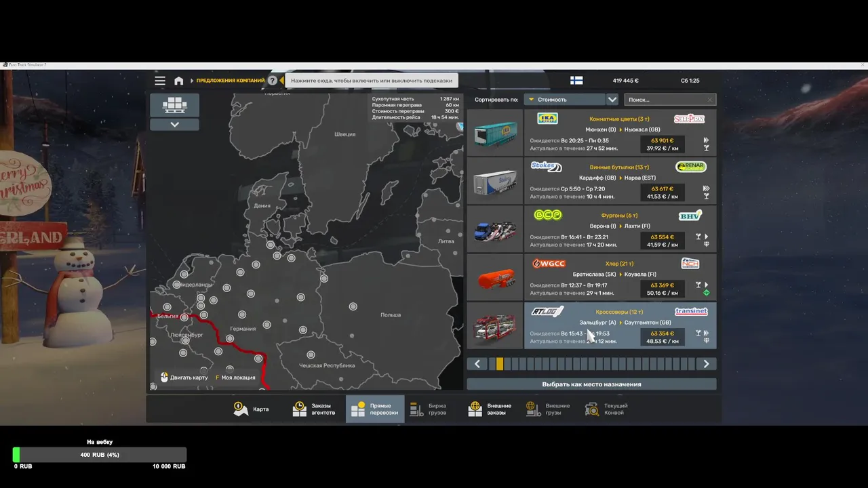
Task: Go to previous page of offers
Action: pos(477,364)
